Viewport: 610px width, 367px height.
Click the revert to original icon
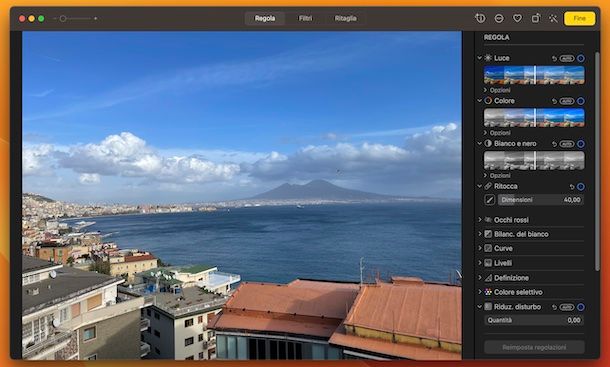pos(480,18)
